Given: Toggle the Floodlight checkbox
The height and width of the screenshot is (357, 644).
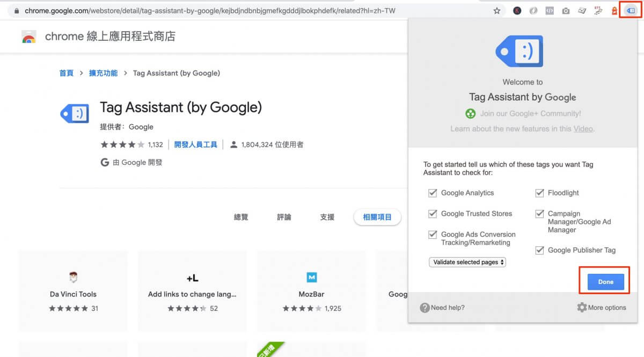Looking at the screenshot, I should tap(539, 193).
